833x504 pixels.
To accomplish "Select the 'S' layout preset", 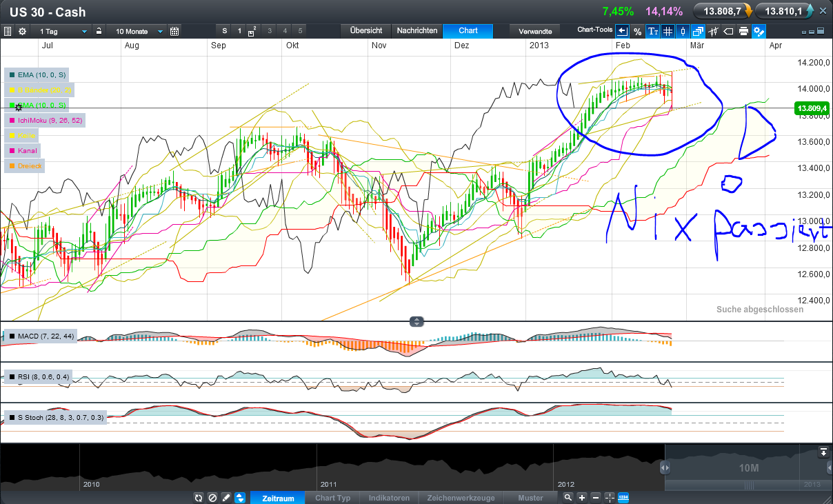I will pos(225,31).
